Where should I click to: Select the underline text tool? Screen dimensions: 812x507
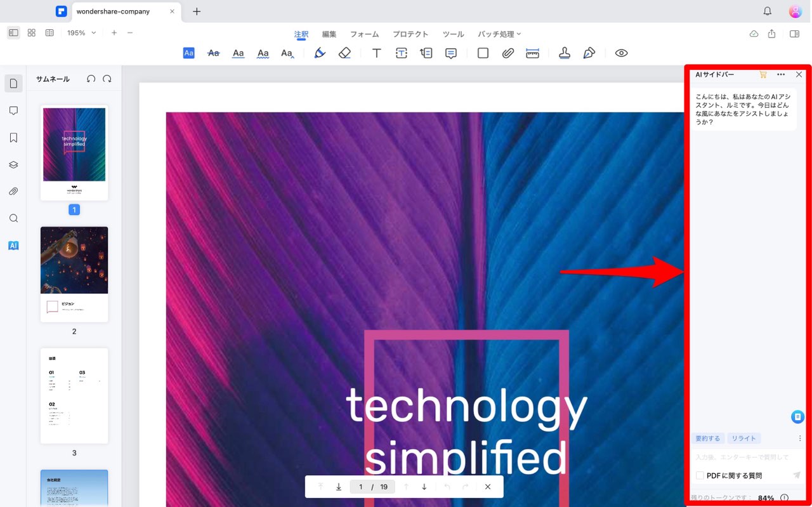tap(239, 53)
